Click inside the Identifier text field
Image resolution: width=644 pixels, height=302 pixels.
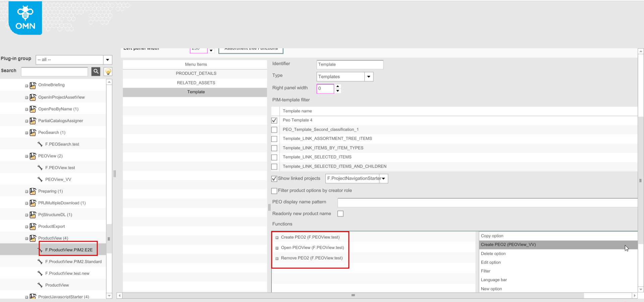coord(350,64)
